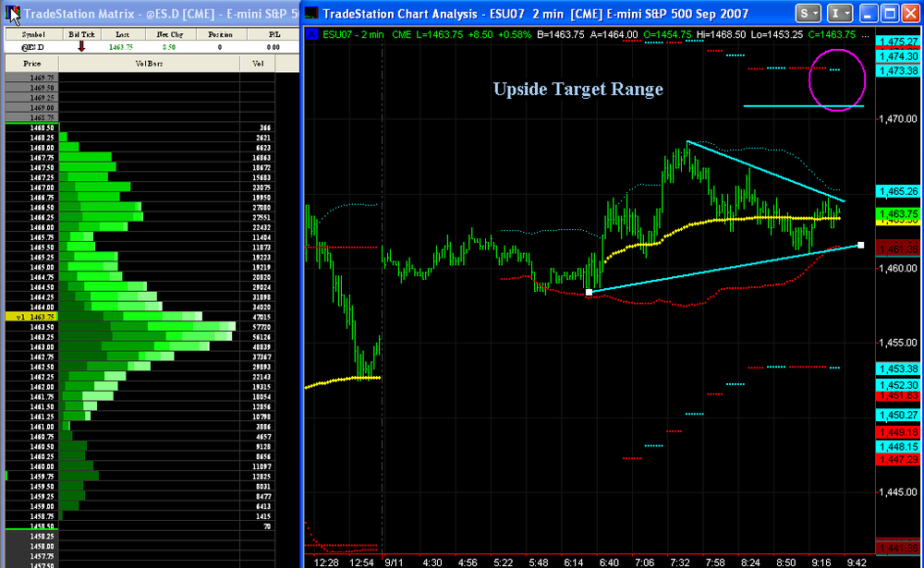Click the ellipsis at end of chart status line
Screen dimensions: 924x568
coord(865,35)
